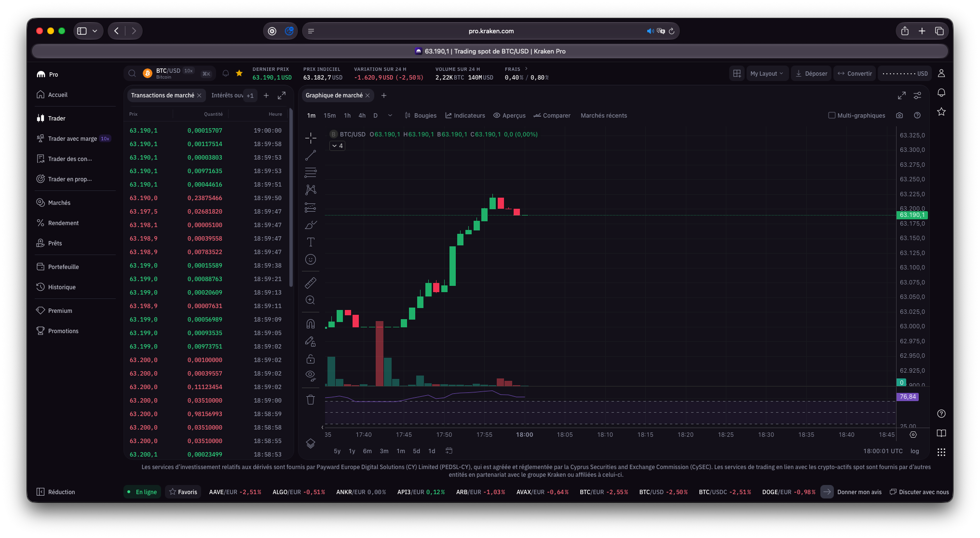980x538 pixels.
Task: Open the layout grid icon
Action: click(x=737, y=73)
